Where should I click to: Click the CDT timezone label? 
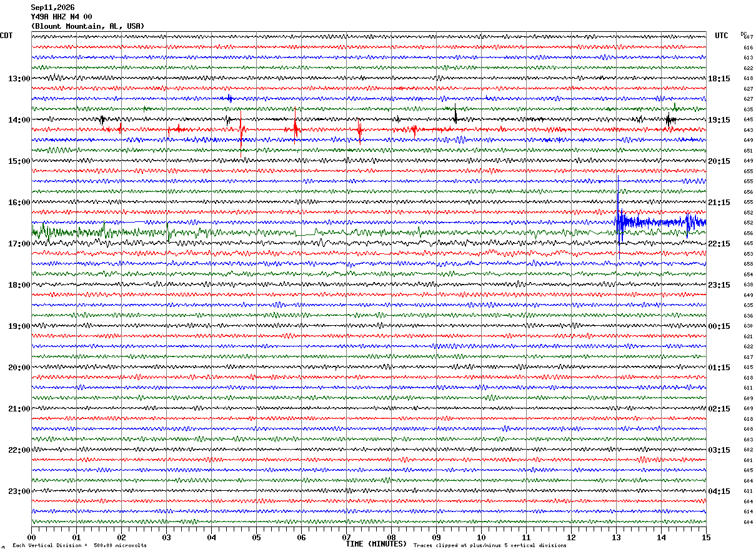click(x=6, y=36)
